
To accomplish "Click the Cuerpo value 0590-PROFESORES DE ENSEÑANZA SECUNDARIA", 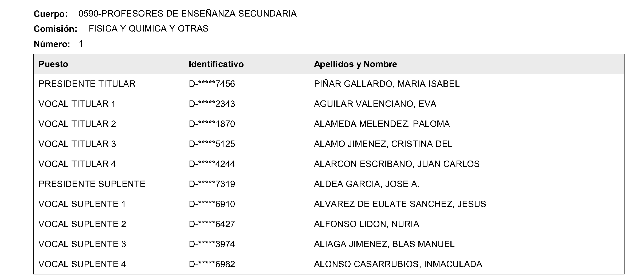I will (x=187, y=14).
